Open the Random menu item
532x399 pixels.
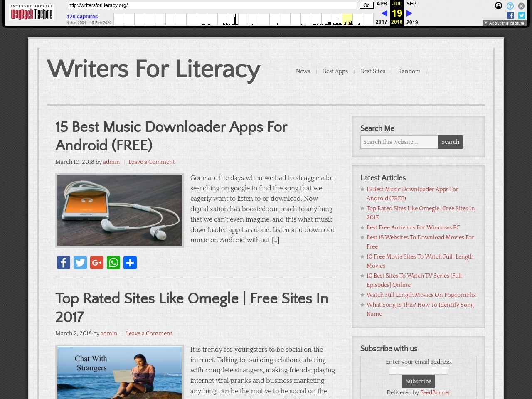tap(409, 71)
